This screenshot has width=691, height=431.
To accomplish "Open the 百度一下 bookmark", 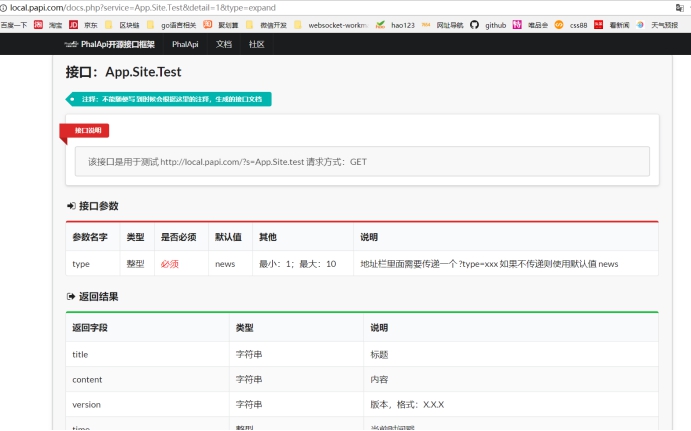I will coord(14,25).
